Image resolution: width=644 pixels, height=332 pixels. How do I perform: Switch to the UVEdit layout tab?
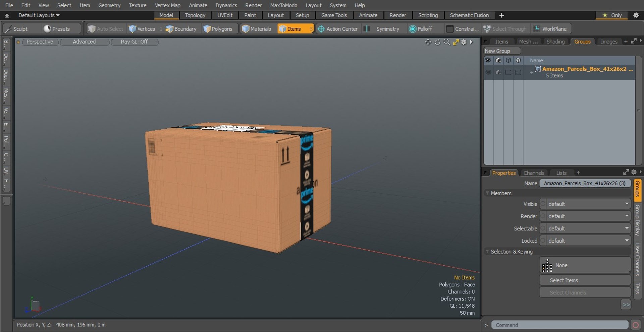225,15
